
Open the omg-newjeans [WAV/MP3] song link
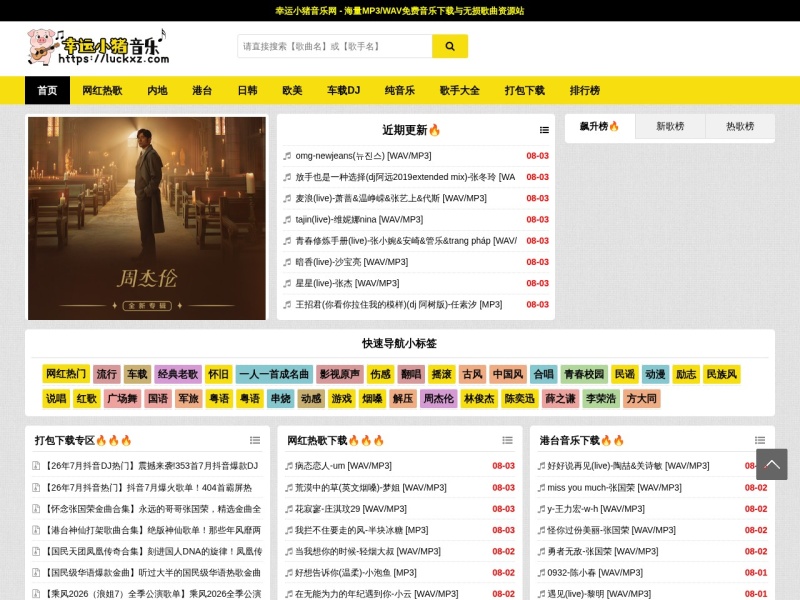click(363, 156)
